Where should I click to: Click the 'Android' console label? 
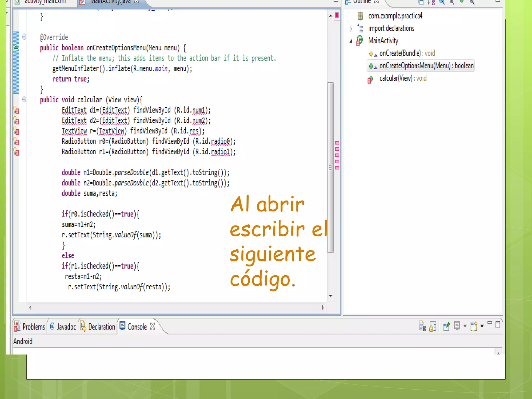[23, 341]
